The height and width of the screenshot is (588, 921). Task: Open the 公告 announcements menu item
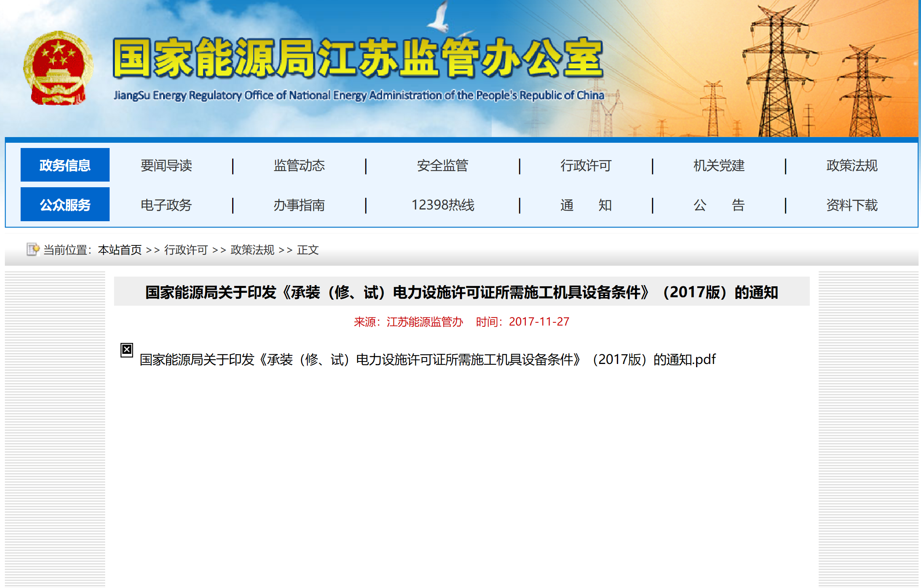pyautogui.click(x=719, y=205)
